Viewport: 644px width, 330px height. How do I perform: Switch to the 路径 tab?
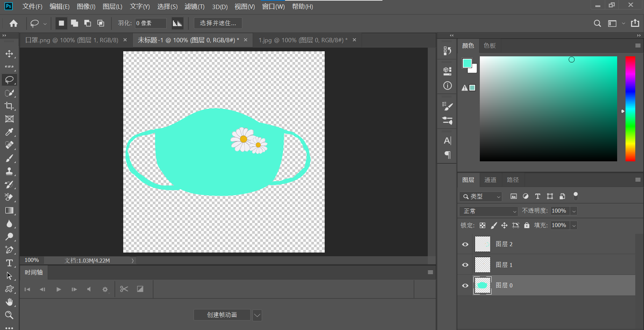(513, 180)
